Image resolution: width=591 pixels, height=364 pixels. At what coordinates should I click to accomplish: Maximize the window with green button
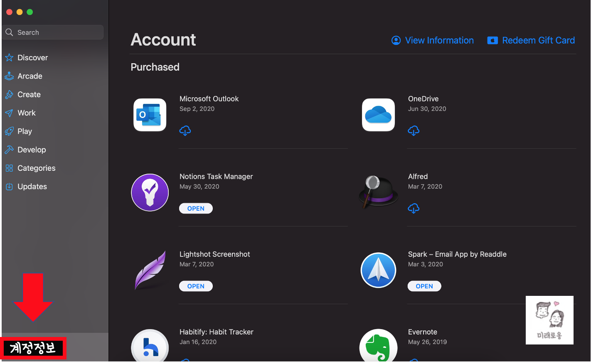point(30,12)
